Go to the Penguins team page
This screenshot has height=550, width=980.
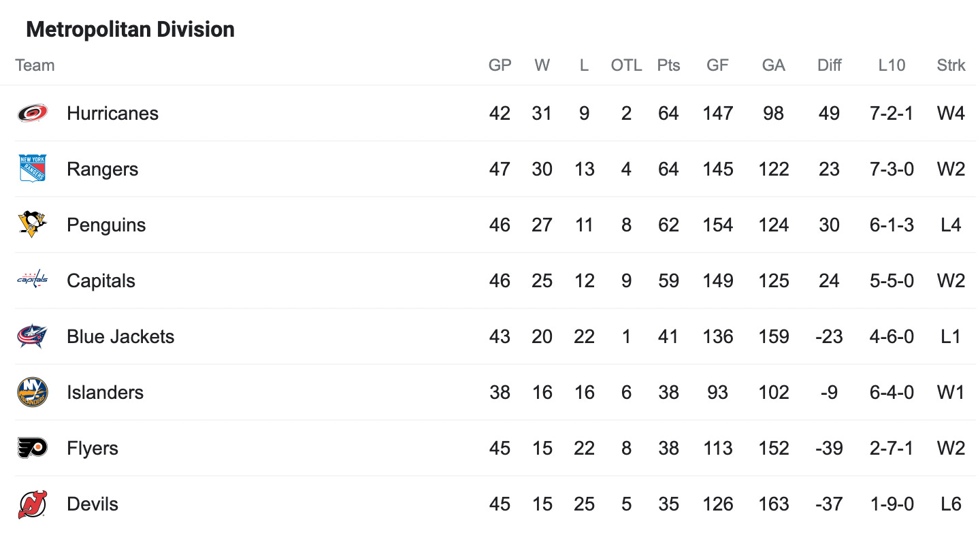pos(106,225)
